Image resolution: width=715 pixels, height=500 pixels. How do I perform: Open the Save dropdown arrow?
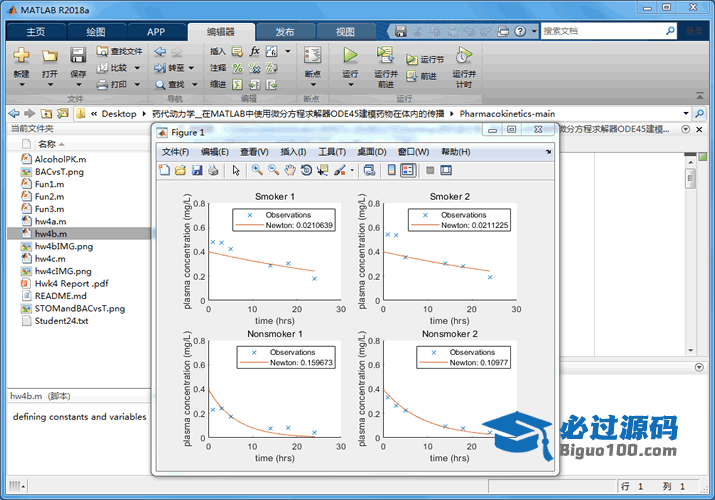78,85
